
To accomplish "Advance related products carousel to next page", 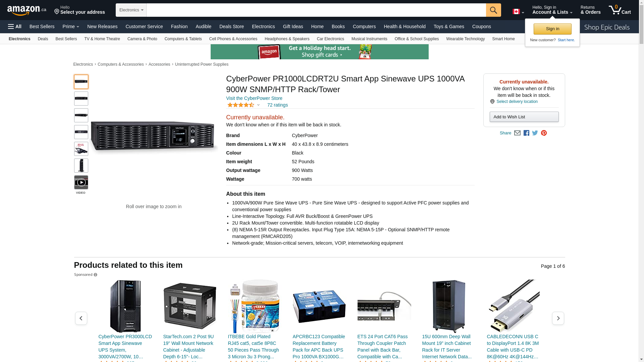I will [x=558, y=318].
